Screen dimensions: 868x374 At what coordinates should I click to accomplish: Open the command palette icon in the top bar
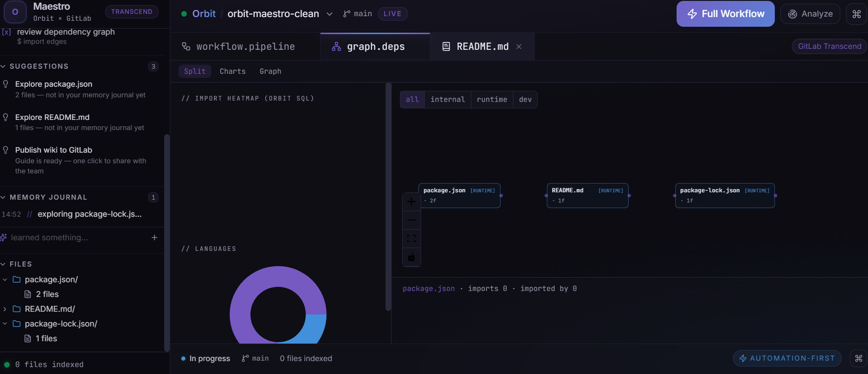[856, 14]
